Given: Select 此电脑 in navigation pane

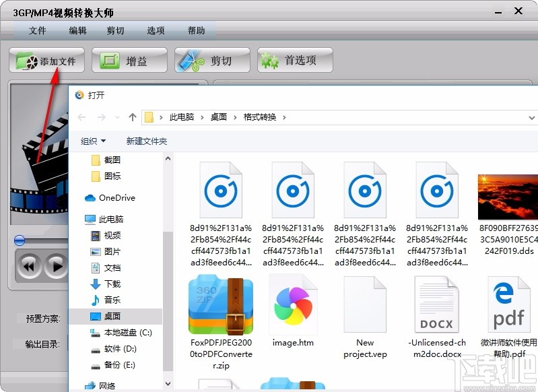Looking at the screenshot, I should coord(104,219).
